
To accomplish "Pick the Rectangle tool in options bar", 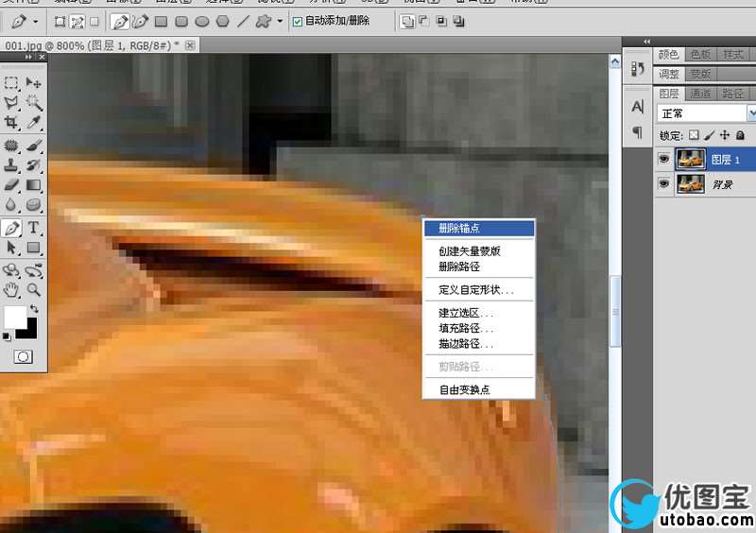I will pyautogui.click(x=161, y=21).
